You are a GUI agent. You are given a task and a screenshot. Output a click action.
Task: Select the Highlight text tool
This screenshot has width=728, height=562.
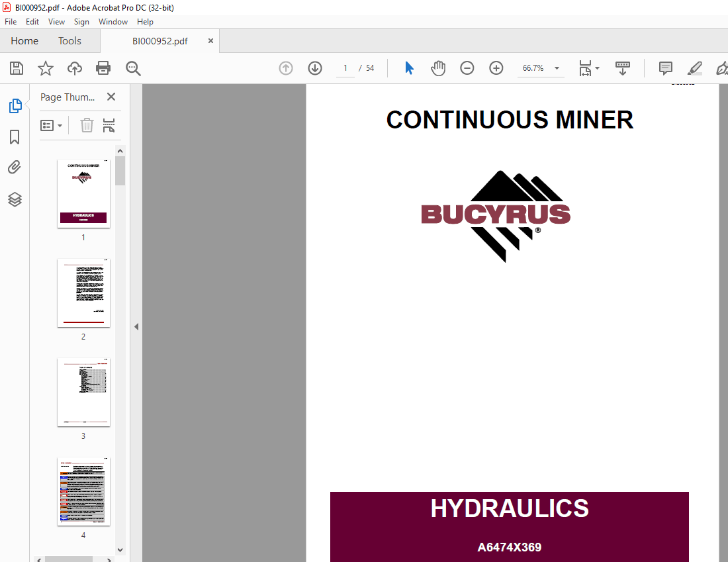click(694, 68)
